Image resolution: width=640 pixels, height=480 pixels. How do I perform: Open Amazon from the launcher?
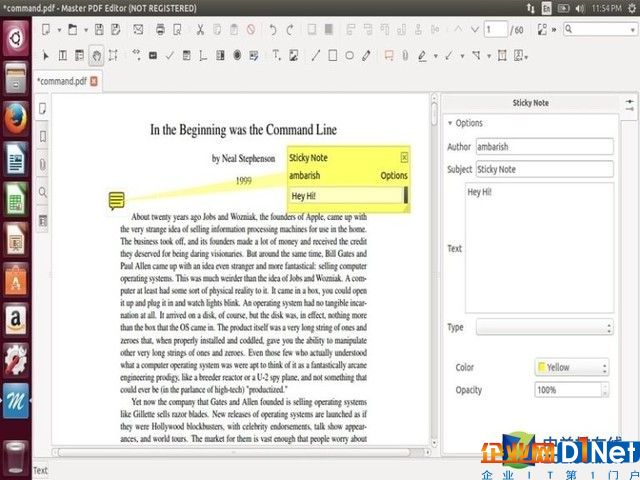pos(16,319)
